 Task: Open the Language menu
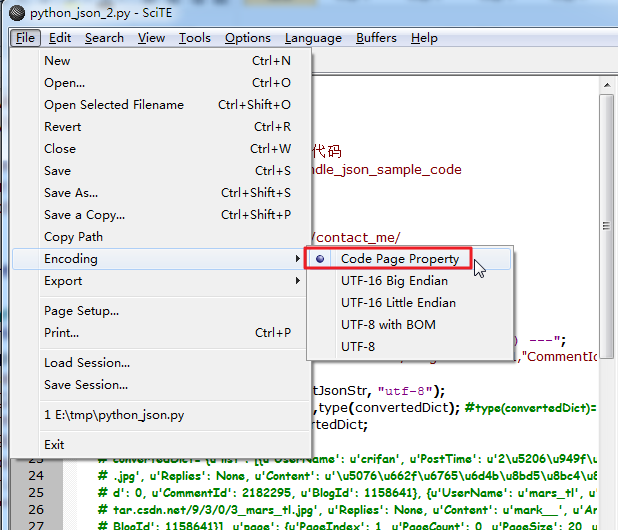coord(313,38)
